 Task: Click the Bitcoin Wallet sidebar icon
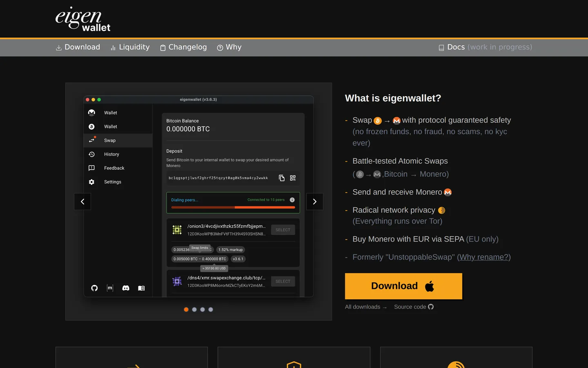pos(91,127)
